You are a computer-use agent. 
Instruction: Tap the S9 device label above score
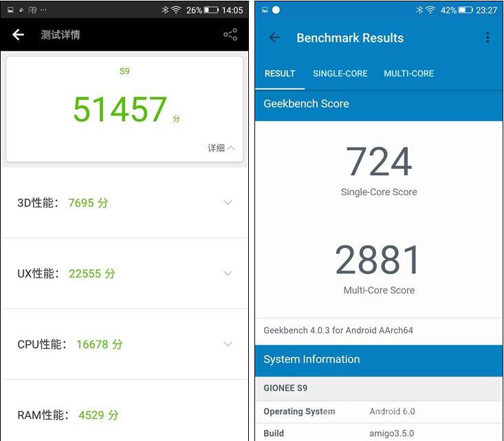coord(124,71)
